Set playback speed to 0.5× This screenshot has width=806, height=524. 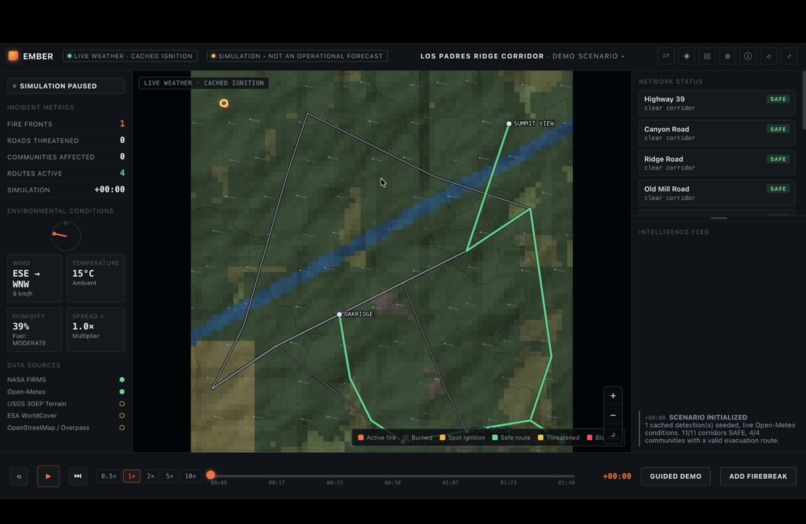coord(108,476)
